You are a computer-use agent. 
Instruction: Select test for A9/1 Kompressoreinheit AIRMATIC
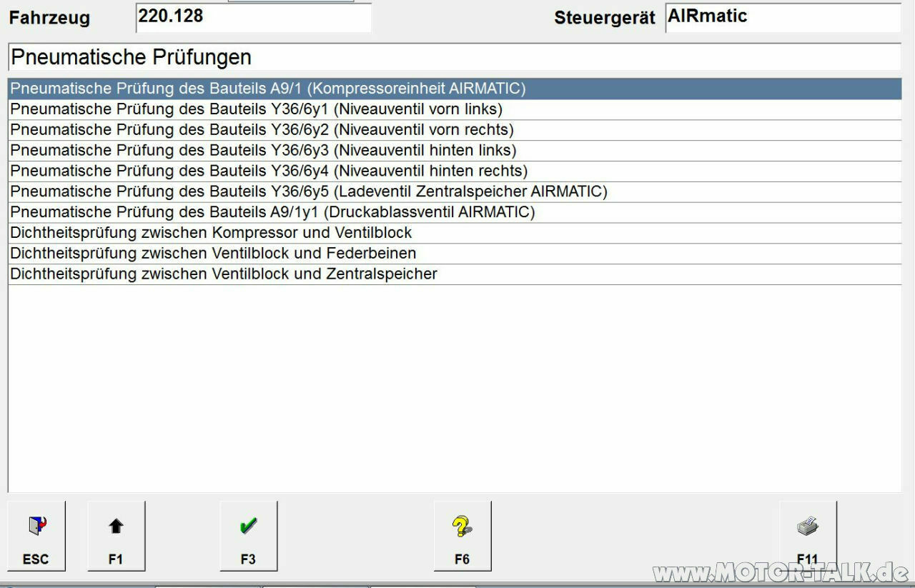(x=455, y=89)
